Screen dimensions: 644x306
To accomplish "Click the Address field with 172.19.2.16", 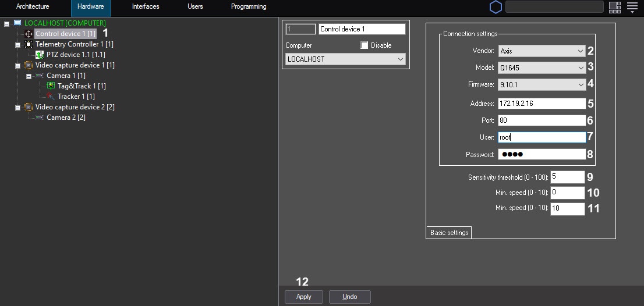I will 542,104.
